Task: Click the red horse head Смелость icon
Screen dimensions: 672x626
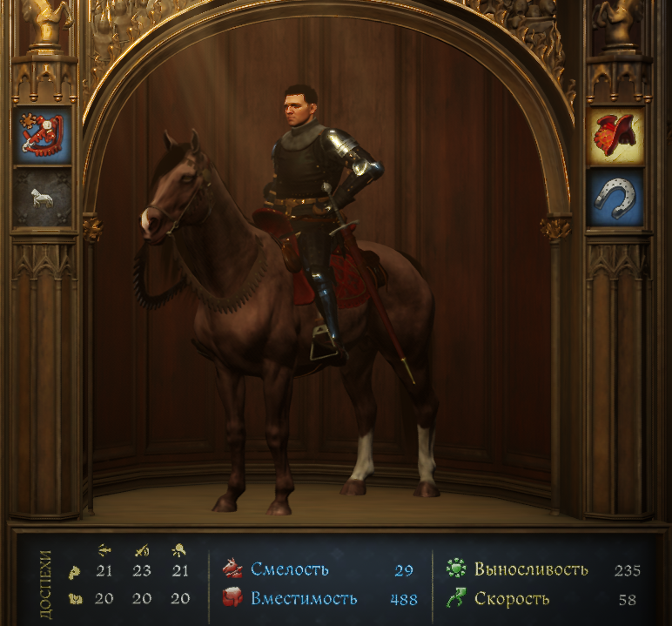Action: (233, 569)
